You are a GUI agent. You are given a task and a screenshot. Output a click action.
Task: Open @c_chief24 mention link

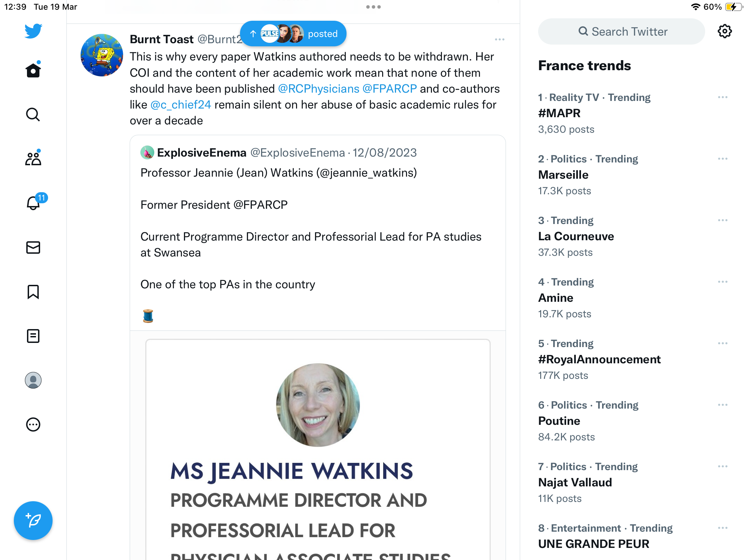pos(181,105)
